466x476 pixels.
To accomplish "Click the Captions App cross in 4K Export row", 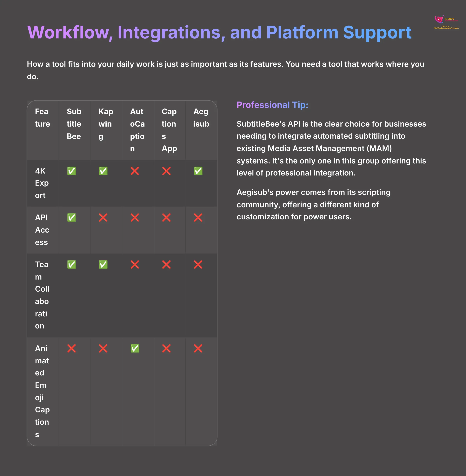I will tap(166, 171).
